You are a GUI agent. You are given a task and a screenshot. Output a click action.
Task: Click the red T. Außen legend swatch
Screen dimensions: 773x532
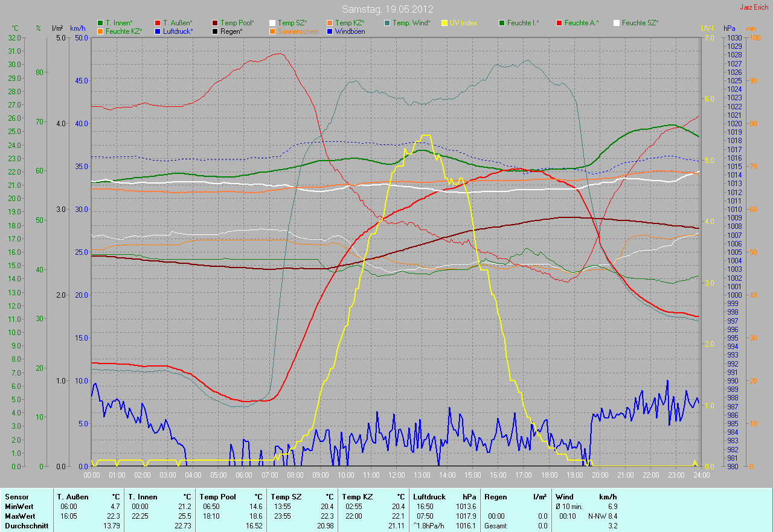click(x=158, y=23)
